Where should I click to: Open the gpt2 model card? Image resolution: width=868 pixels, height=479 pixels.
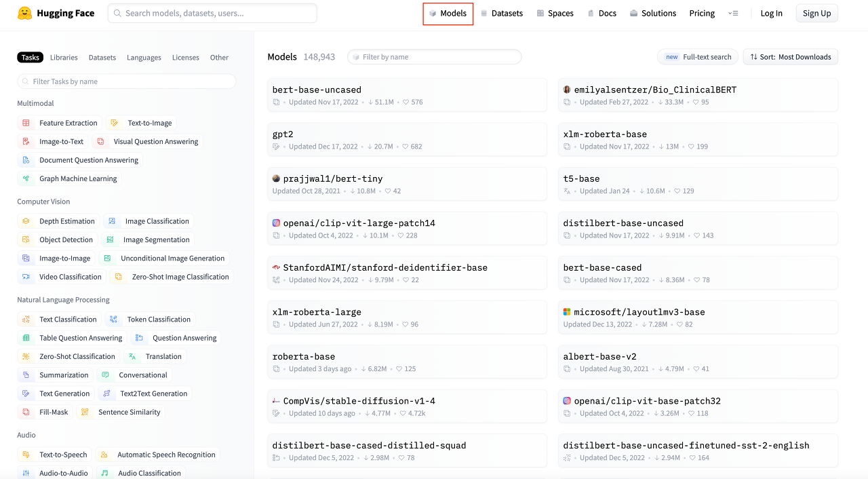click(x=407, y=140)
